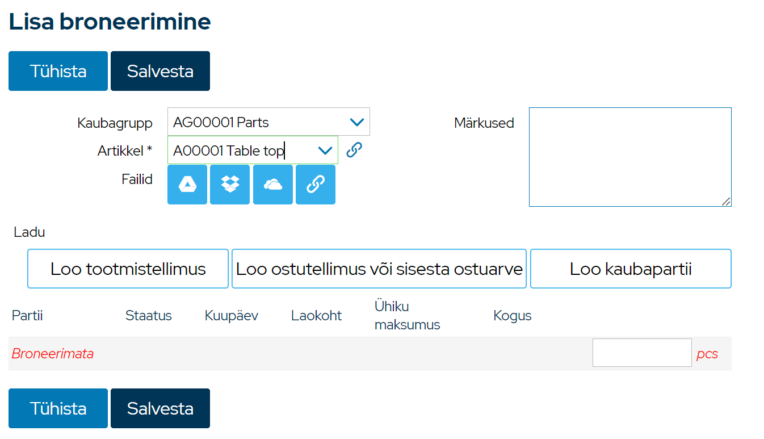Add a file by URL link
The image size is (764, 439).
316,184
